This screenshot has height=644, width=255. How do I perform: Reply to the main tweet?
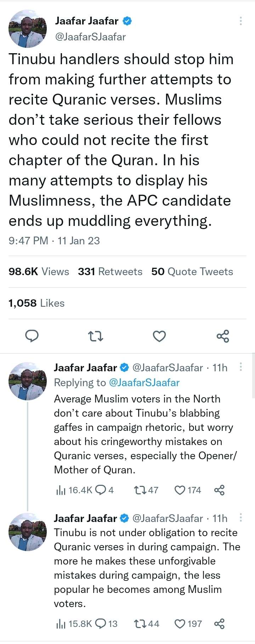pyautogui.click(x=32, y=335)
